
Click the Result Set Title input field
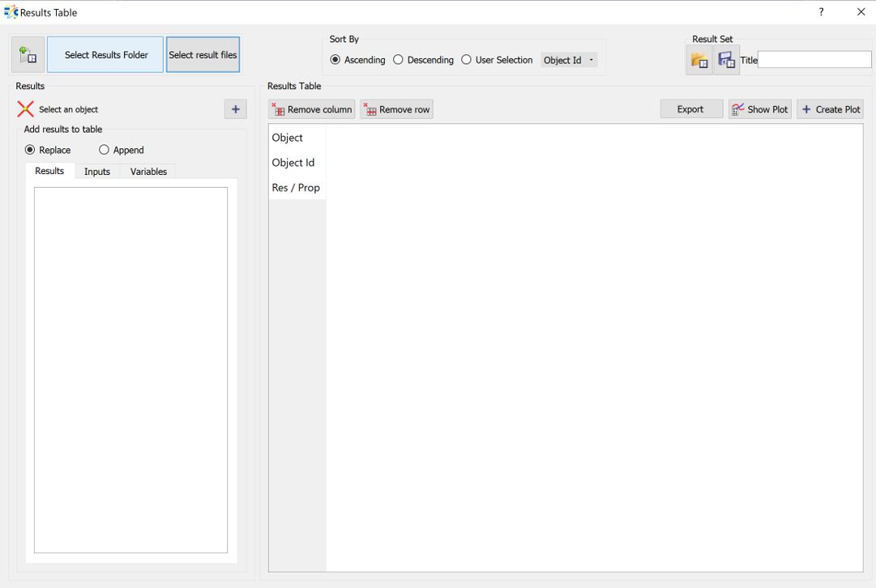[x=814, y=60]
